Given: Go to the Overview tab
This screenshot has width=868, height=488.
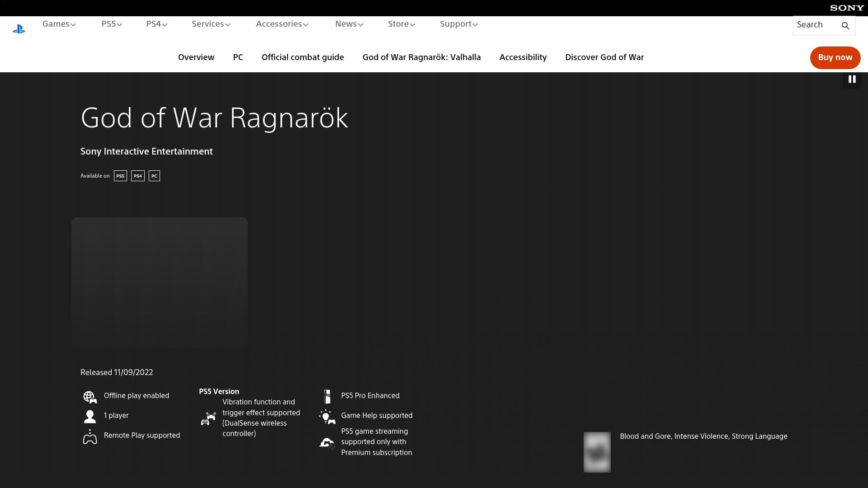Looking at the screenshot, I should point(196,57).
